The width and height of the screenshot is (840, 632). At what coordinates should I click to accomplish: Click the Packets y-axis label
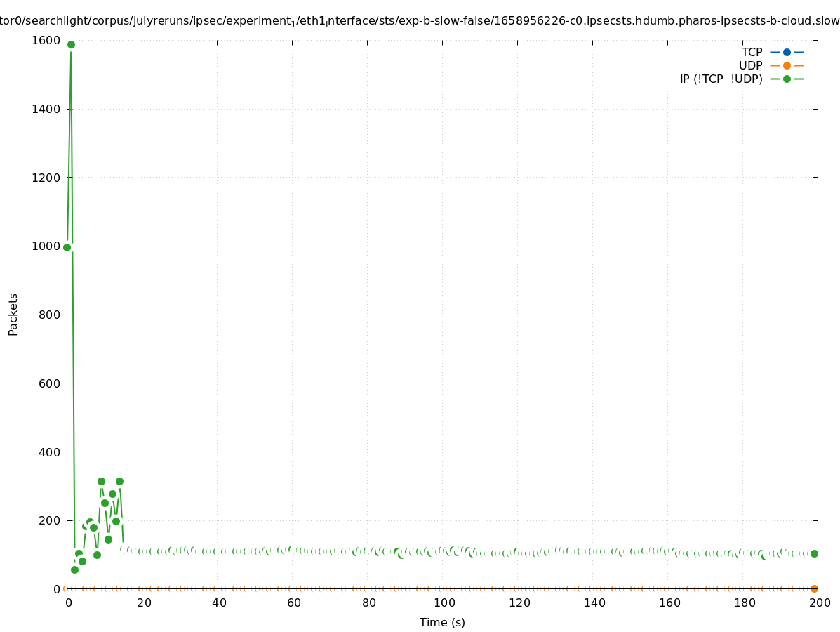click(x=13, y=315)
